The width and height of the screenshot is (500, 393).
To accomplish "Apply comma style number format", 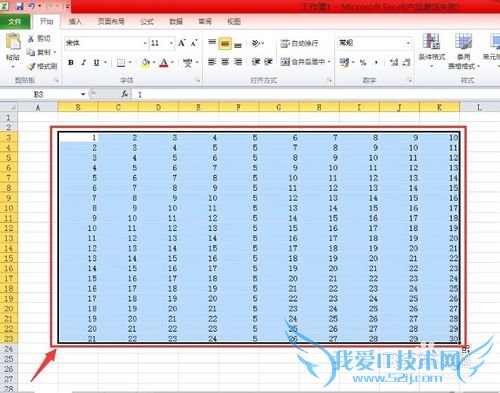I will [x=376, y=62].
